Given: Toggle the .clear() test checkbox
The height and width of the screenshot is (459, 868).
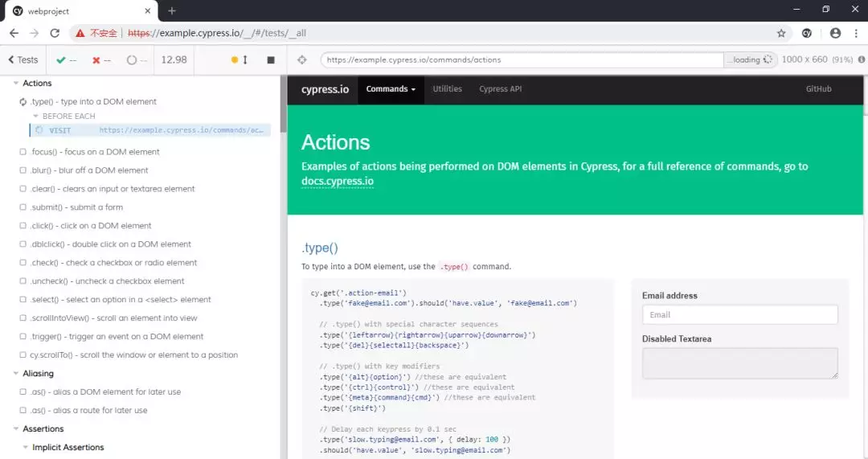Looking at the screenshot, I should [23, 189].
